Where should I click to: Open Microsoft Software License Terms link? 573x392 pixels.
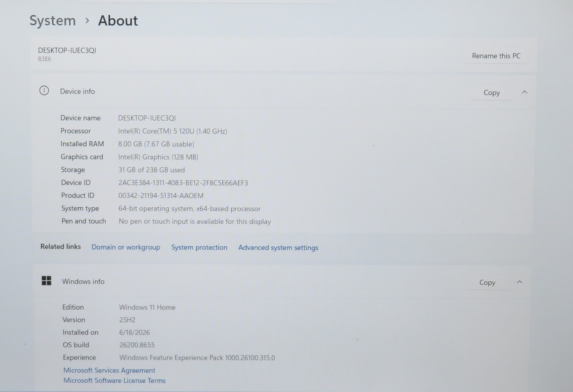114,380
